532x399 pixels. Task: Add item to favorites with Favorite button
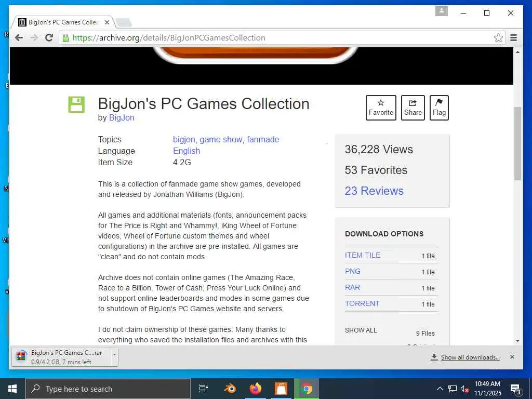click(x=381, y=108)
